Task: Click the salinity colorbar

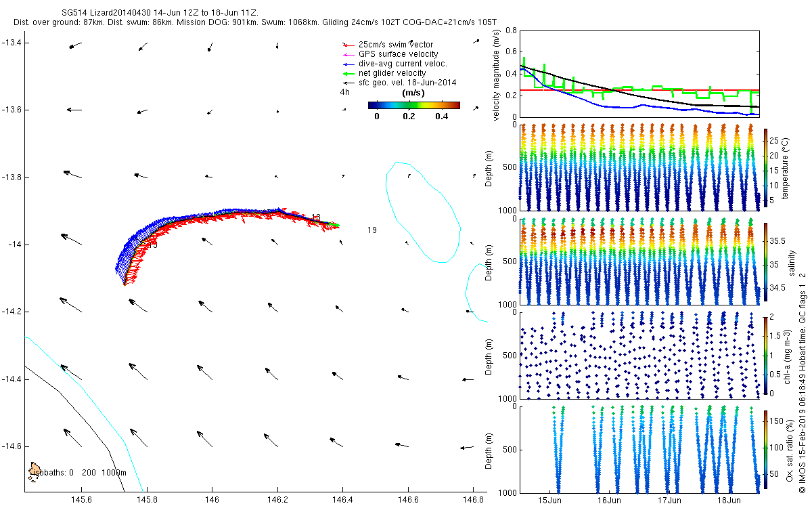Action: (x=765, y=262)
